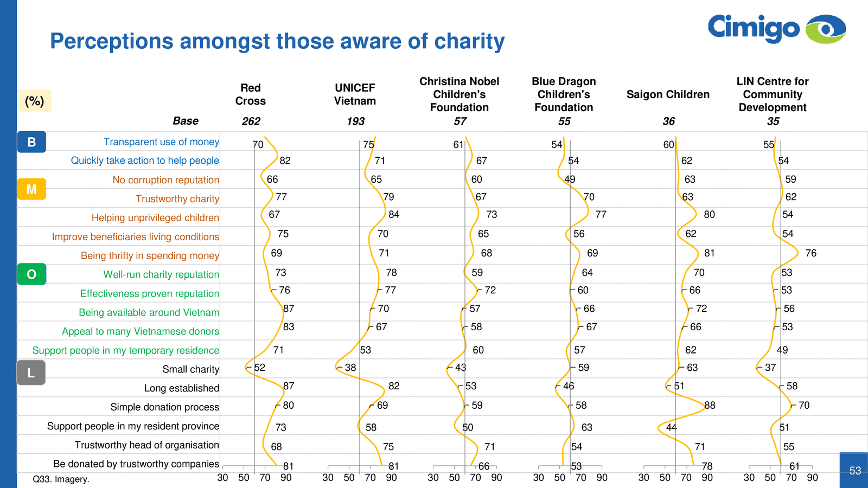Click the blue B category badge
This screenshot has height=488, width=868.
[x=31, y=142]
